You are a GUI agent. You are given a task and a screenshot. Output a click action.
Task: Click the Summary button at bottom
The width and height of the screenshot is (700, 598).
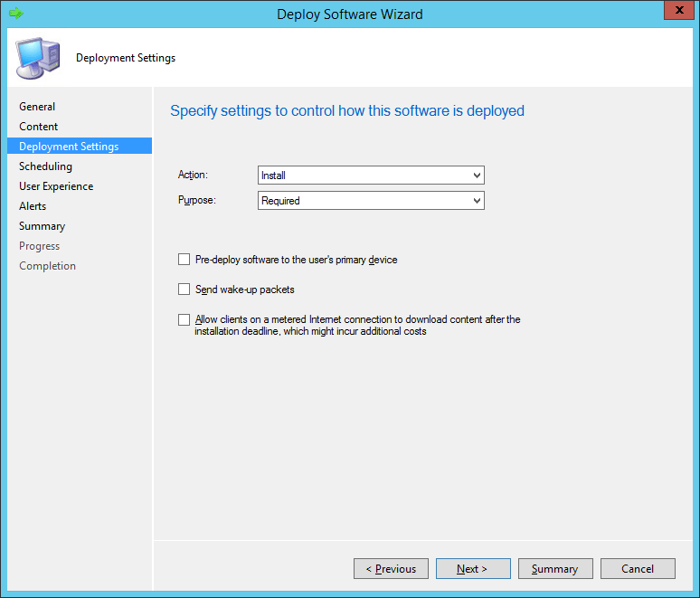coord(554,569)
